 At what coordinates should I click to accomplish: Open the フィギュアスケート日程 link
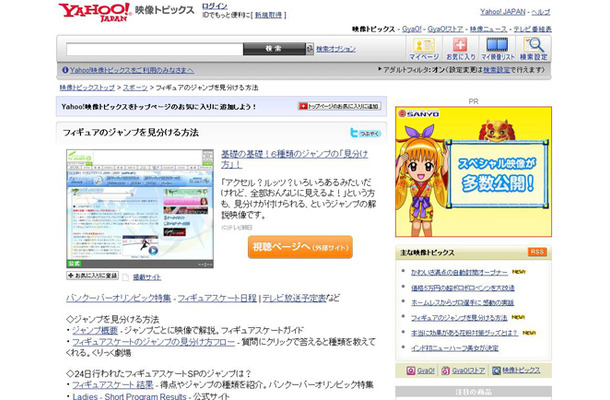217,298
